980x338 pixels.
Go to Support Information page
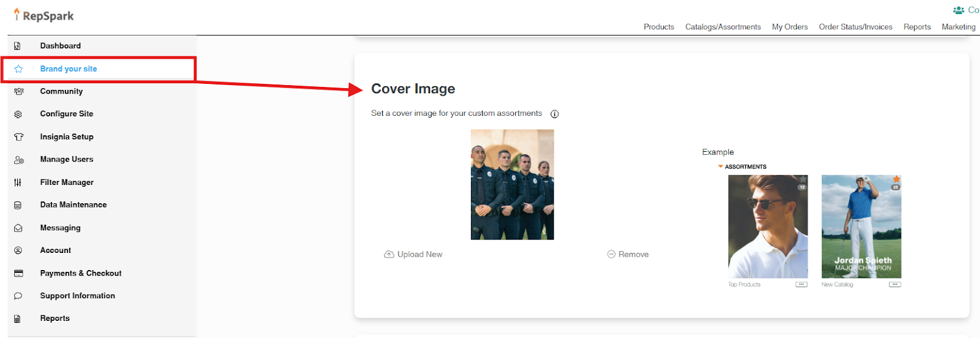[77, 296]
